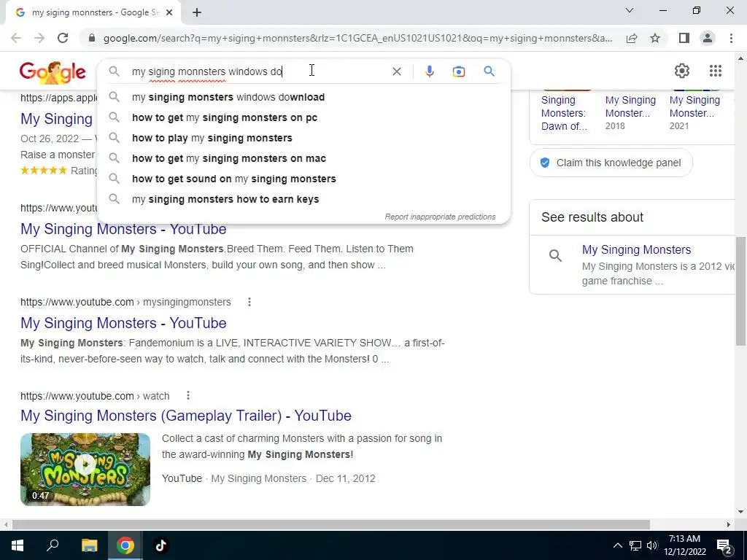
Task: Click 'Report inappropriate predictions' link
Action: [x=440, y=217]
